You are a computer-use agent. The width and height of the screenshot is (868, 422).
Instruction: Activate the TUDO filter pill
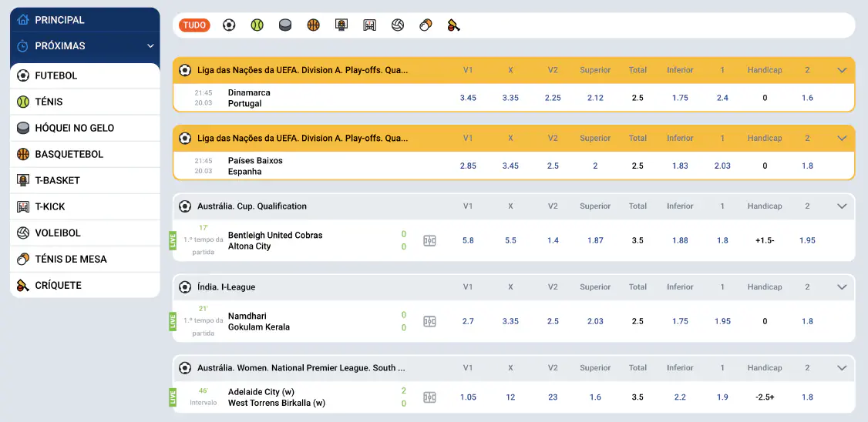[194, 25]
